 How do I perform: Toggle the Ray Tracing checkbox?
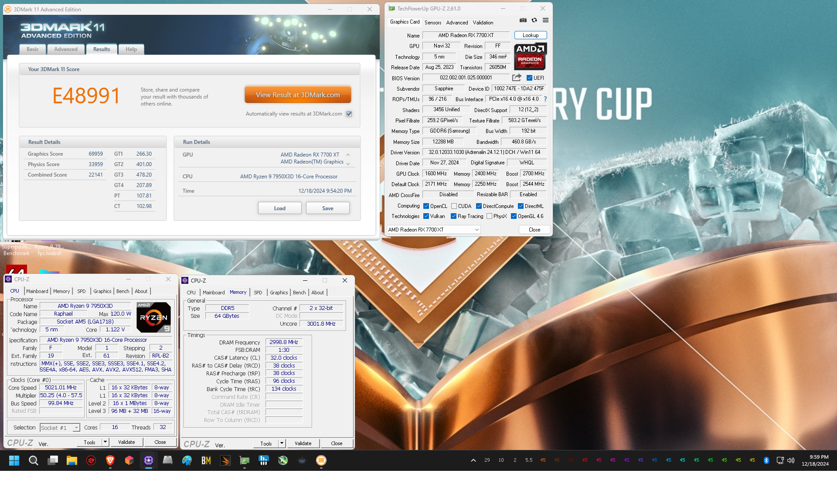[x=454, y=216]
